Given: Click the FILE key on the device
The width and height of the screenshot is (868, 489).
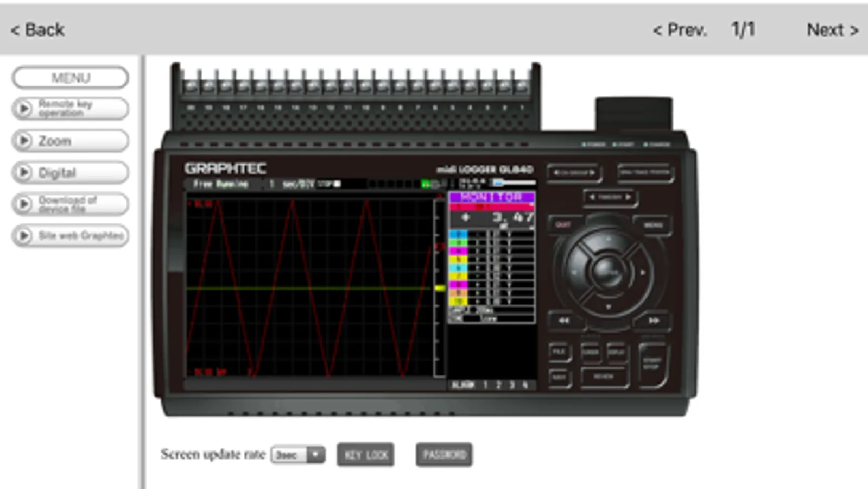Looking at the screenshot, I should pyautogui.click(x=559, y=352).
